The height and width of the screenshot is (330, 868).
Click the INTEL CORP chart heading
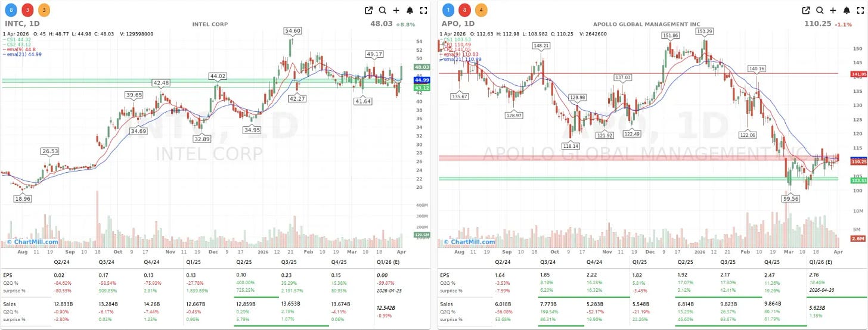pos(210,24)
